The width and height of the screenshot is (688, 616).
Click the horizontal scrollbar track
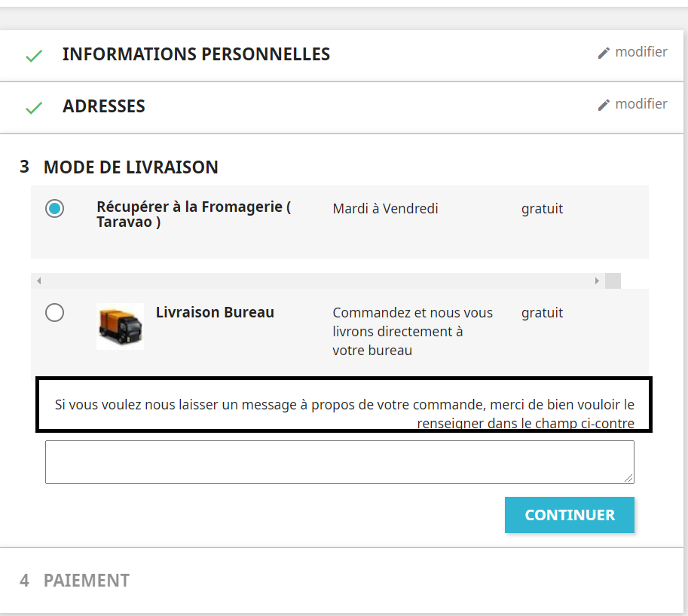(x=318, y=281)
